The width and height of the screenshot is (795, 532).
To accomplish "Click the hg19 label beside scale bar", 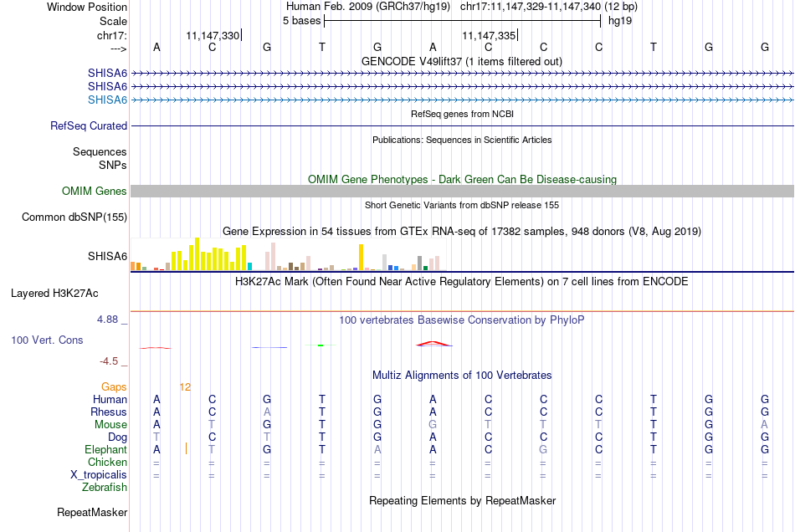I will tap(619, 21).
